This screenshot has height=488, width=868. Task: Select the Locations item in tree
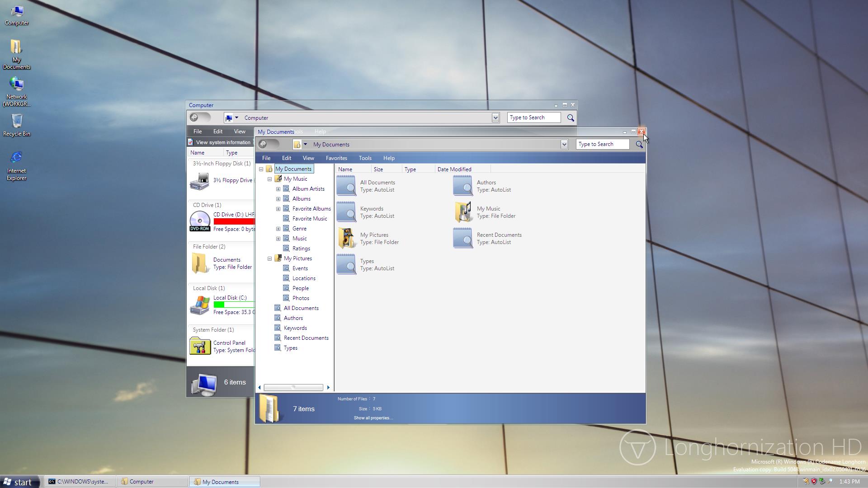tap(303, 278)
